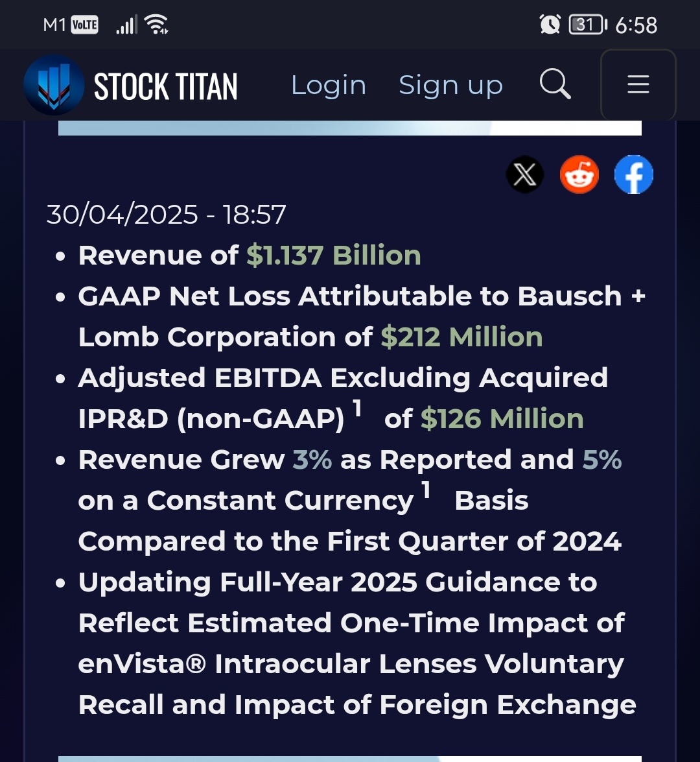Click footnote 1 after Constant Currency
This screenshot has height=762, width=700.
pos(426,490)
